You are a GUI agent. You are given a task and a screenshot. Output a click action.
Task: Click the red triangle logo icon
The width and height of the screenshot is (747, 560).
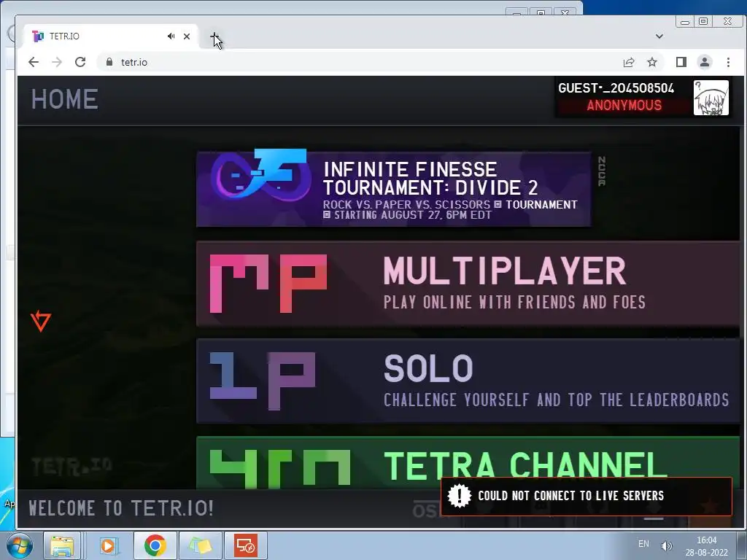pyautogui.click(x=41, y=321)
